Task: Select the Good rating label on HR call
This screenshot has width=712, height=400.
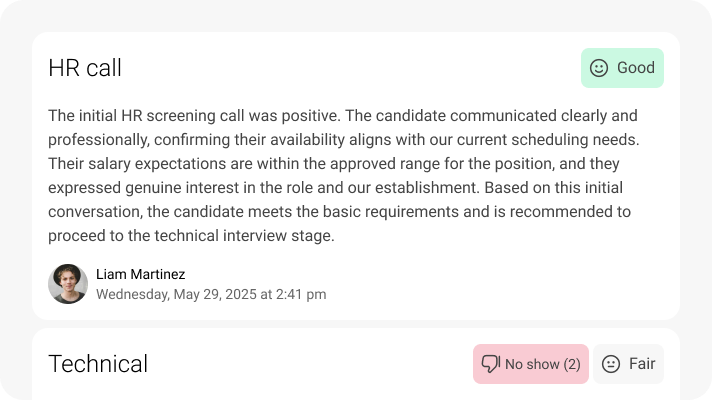Action: pos(635,68)
